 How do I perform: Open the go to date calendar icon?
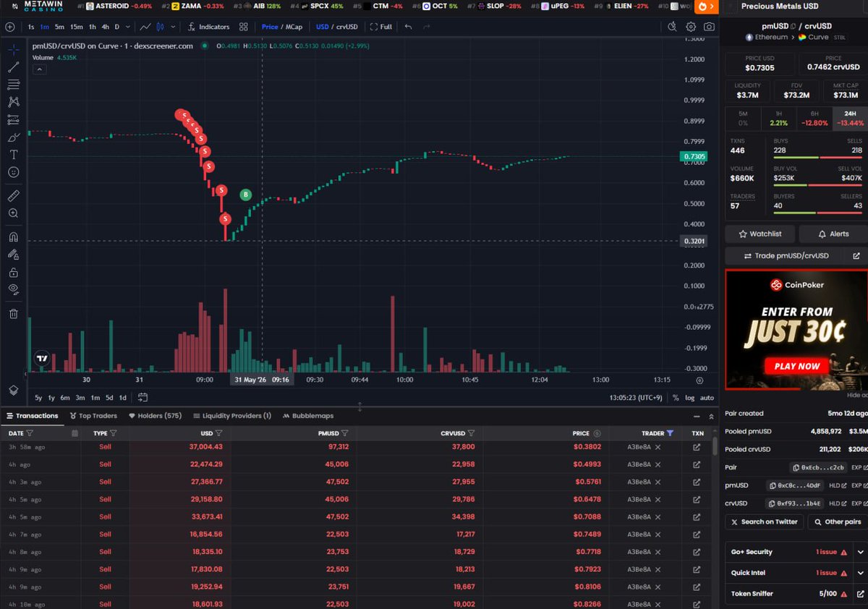click(142, 397)
